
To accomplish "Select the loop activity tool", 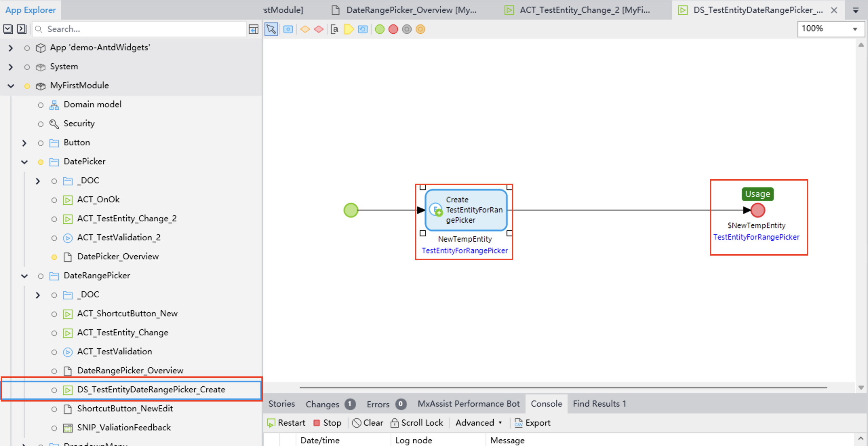I will pos(362,29).
